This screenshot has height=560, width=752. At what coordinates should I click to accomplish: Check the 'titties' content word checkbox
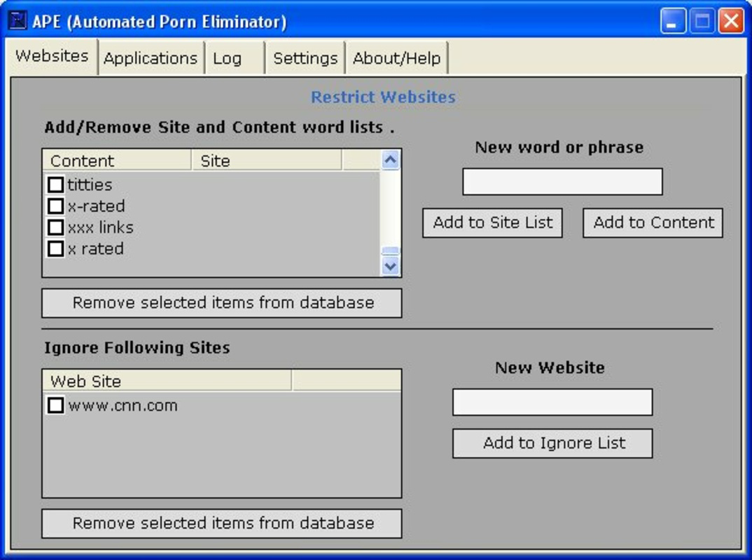click(x=55, y=185)
